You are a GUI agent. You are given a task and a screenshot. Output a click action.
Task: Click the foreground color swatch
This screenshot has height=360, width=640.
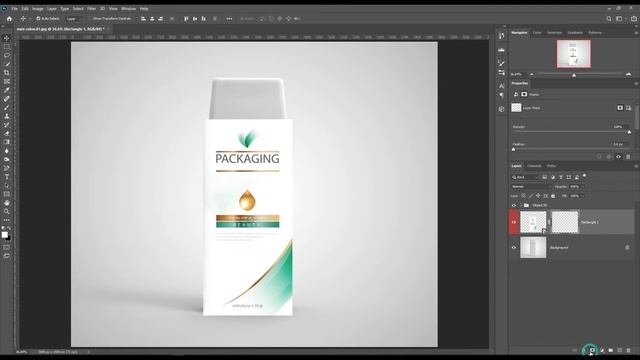pos(4,235)
